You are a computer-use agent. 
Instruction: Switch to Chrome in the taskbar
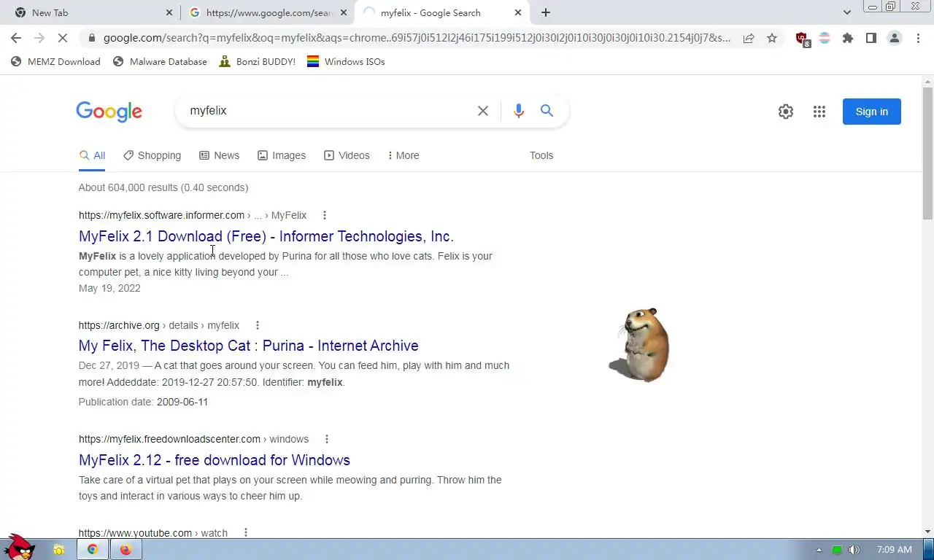point(93,550)
